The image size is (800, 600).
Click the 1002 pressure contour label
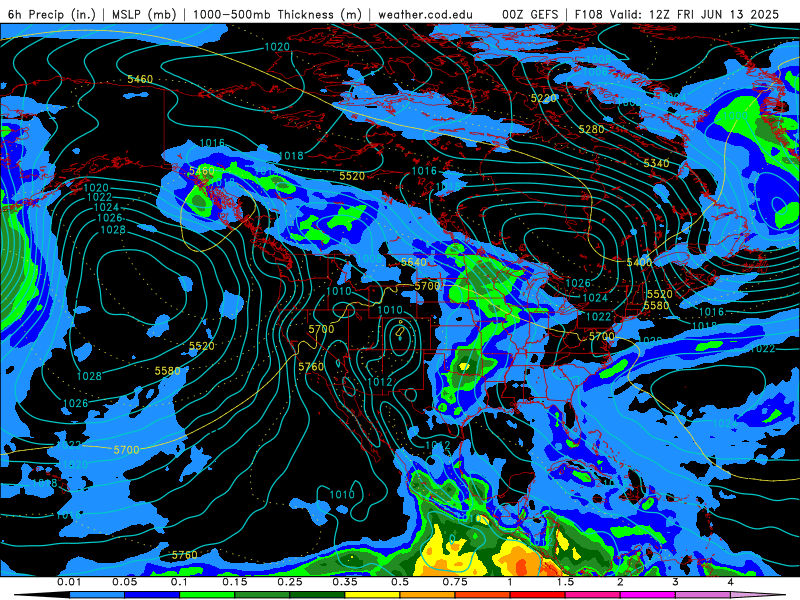click(x=629, y=103)
